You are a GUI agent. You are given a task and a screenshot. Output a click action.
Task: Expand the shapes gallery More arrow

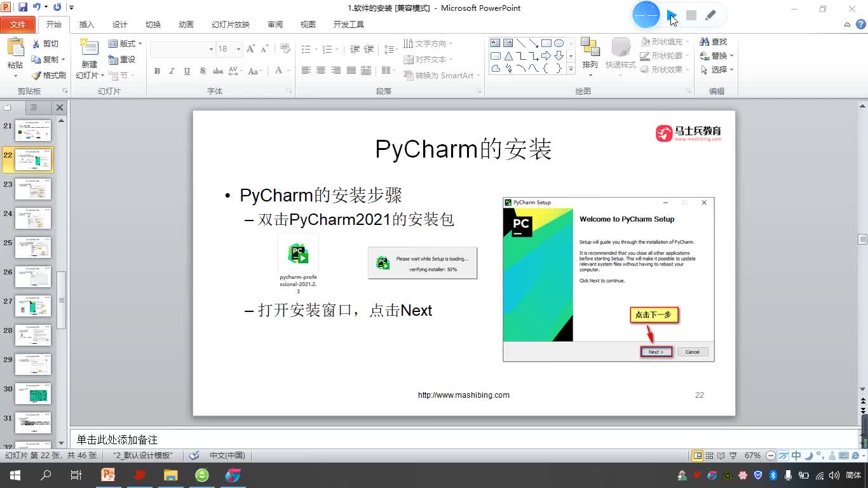coord(571,69)
